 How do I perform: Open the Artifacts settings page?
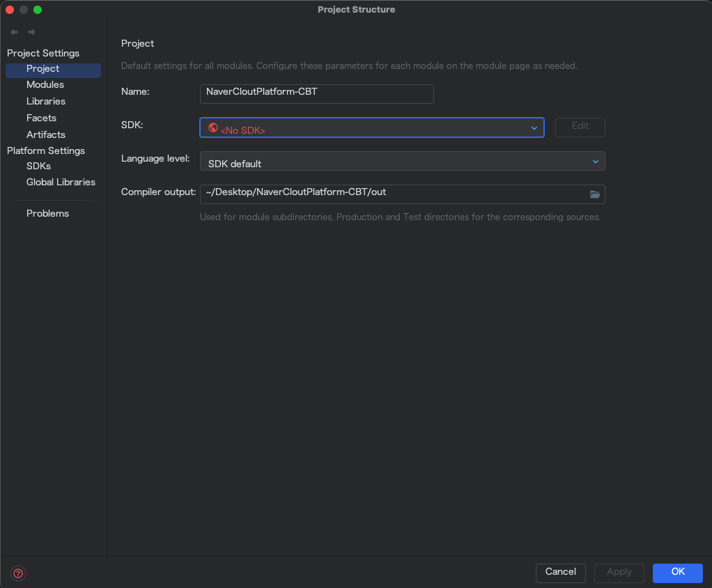[x=45, y=134]
